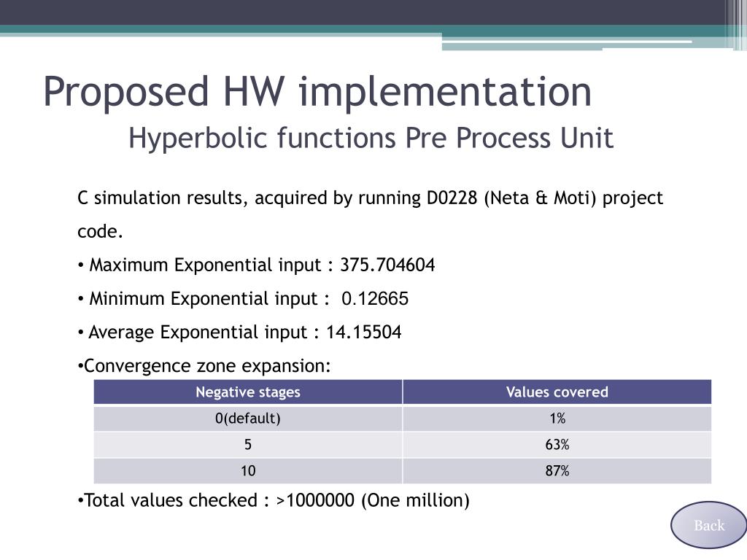
Task: Click the 'Total values checked' line
Action: coord(274,500)
